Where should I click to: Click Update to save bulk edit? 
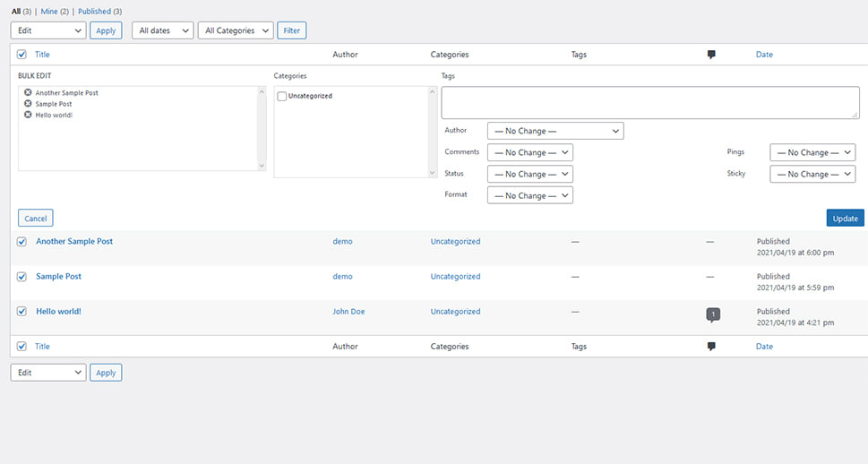tap(846, 219)
